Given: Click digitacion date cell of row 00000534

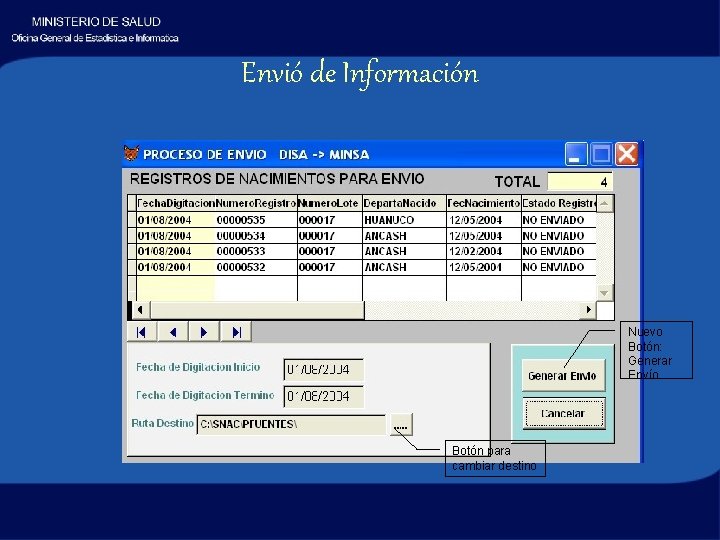Looking at the screenshot, I should pyautogui.click(x=176, y=236).
